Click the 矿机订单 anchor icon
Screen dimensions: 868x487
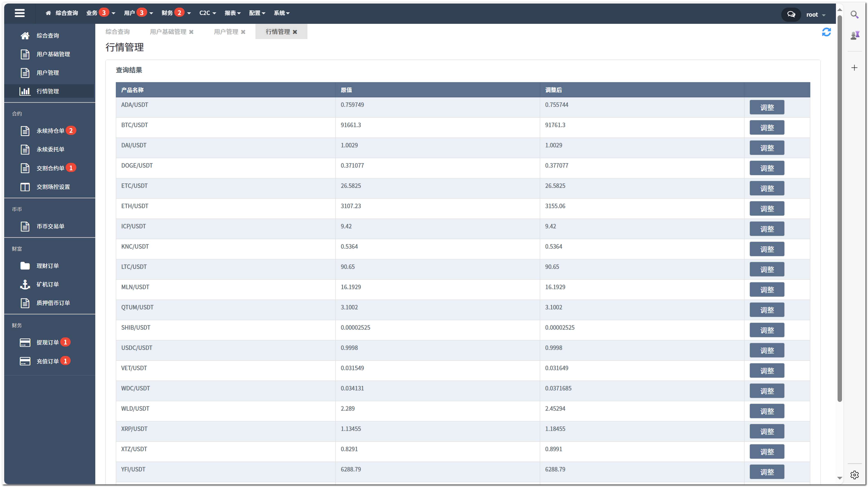click(25, 284)
